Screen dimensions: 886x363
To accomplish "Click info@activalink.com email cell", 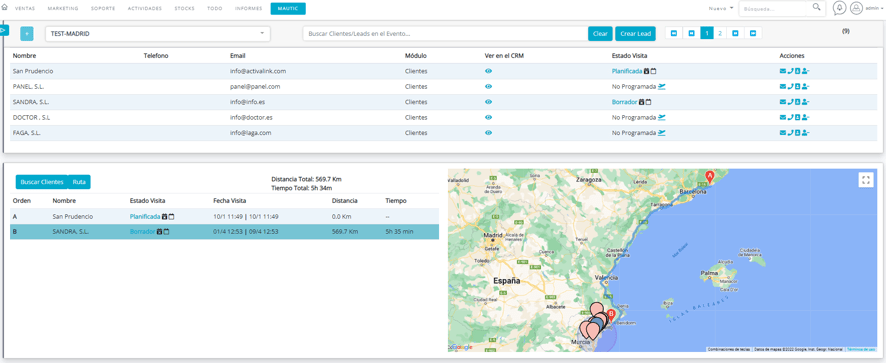I will coord(258,71).
